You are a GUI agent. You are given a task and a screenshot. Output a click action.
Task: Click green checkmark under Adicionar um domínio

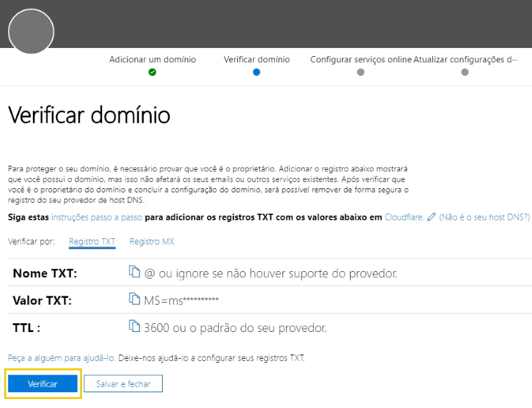(152, 72)
